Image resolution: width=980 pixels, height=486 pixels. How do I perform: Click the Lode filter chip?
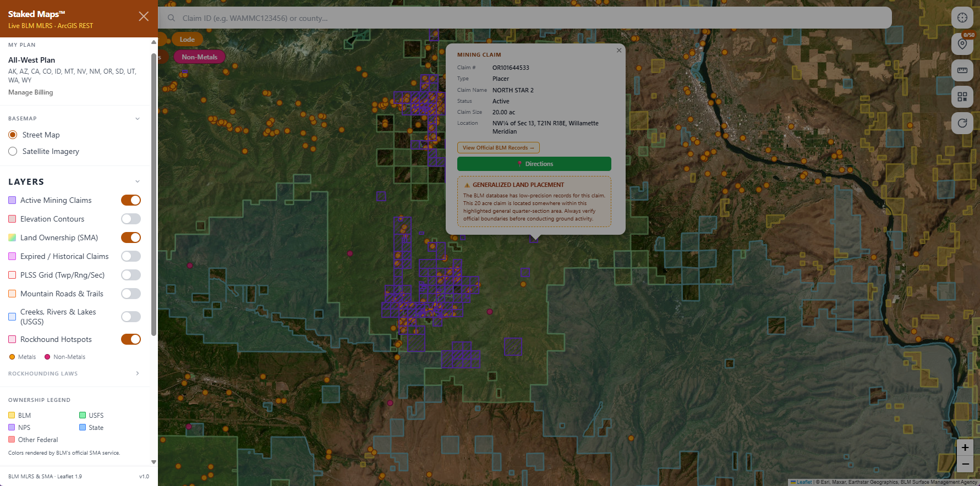(187, 39)
